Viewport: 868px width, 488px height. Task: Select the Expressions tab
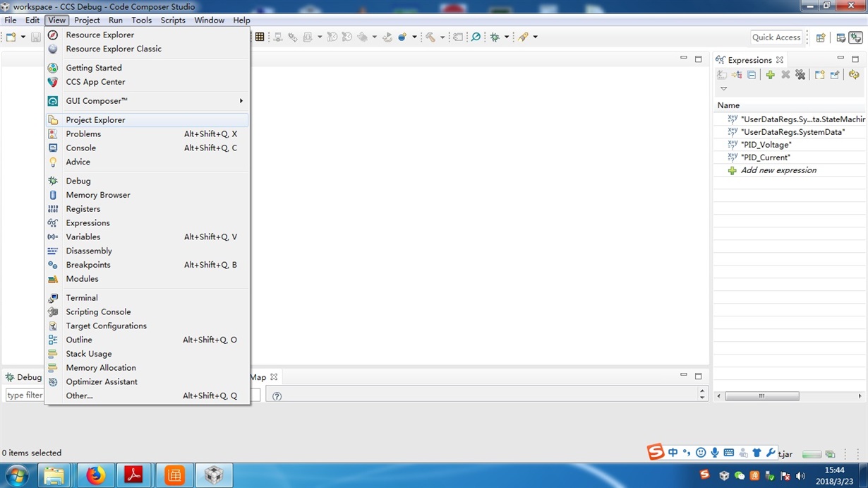749,60
